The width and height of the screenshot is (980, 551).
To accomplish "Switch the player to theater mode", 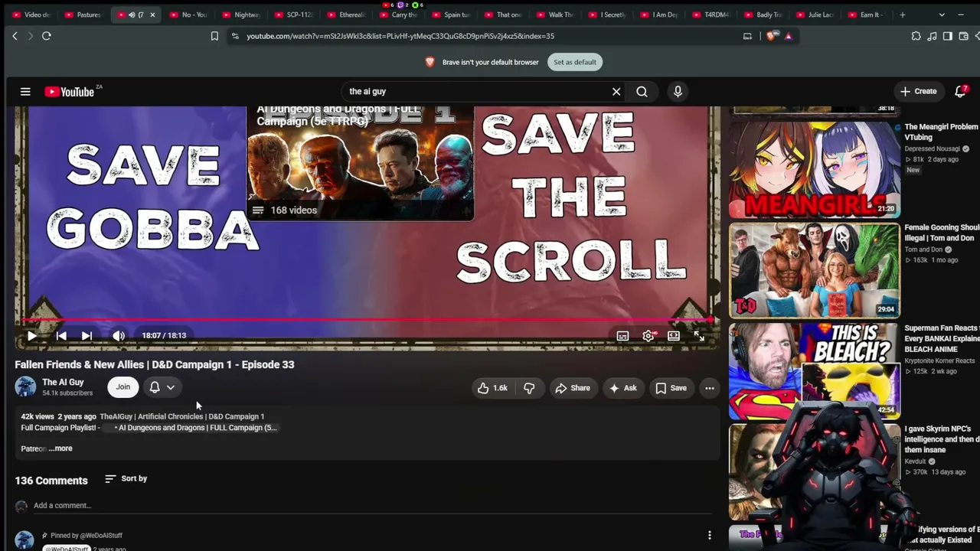I will pos(674,336).
